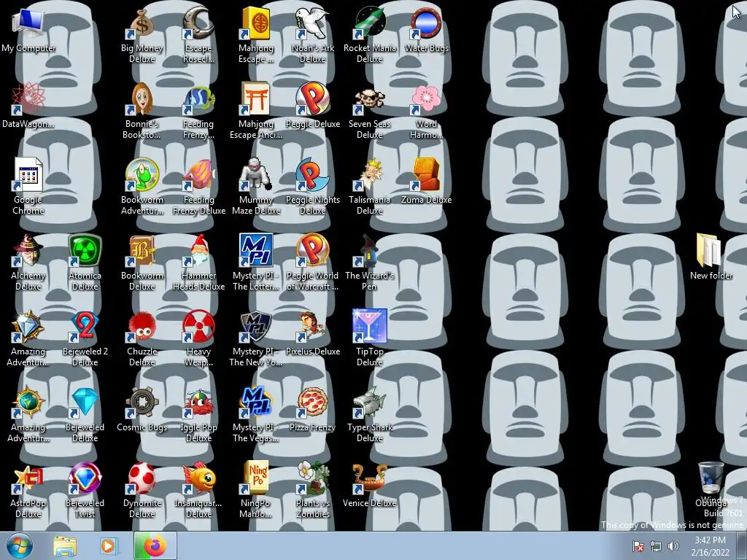Select the Pizza Frenzy icon

(312, 402)
